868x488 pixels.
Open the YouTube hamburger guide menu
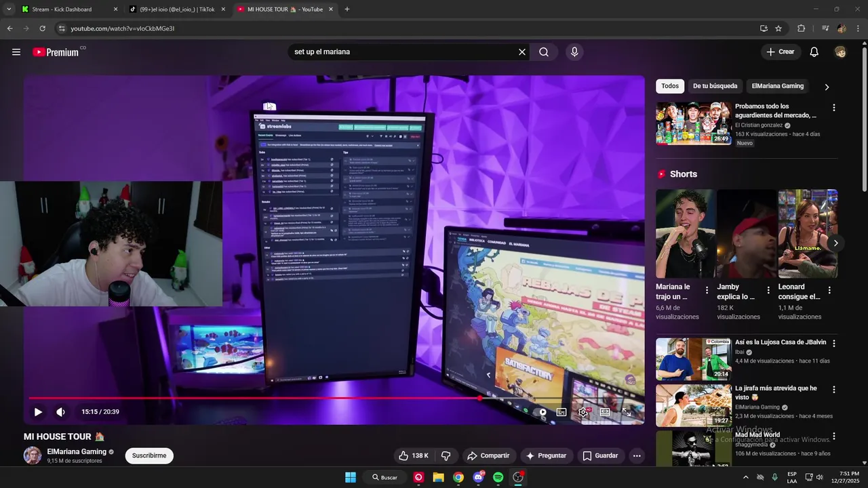pos(16,52)
